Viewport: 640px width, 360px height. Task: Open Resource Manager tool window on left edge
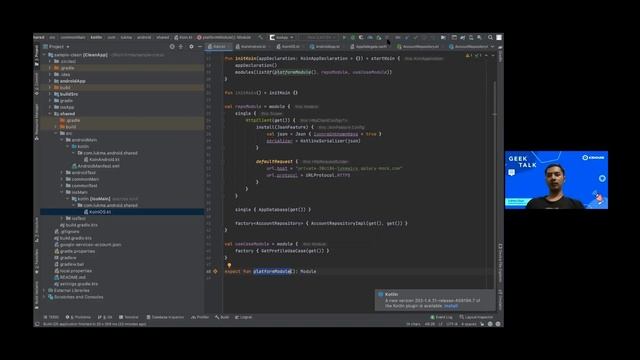[36, 122]
